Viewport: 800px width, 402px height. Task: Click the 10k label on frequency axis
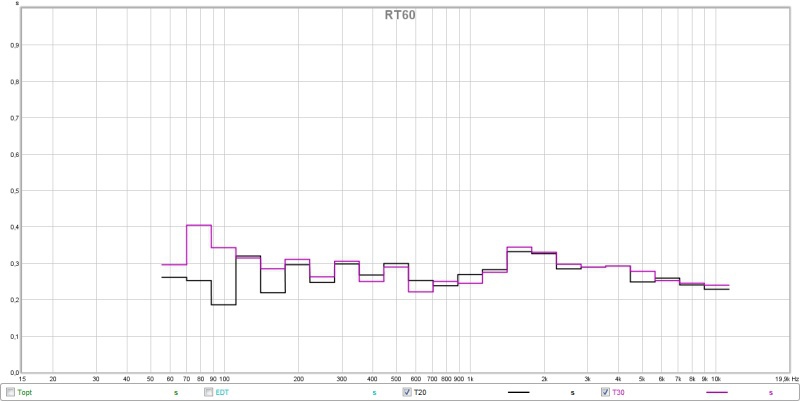pos(716,380)
